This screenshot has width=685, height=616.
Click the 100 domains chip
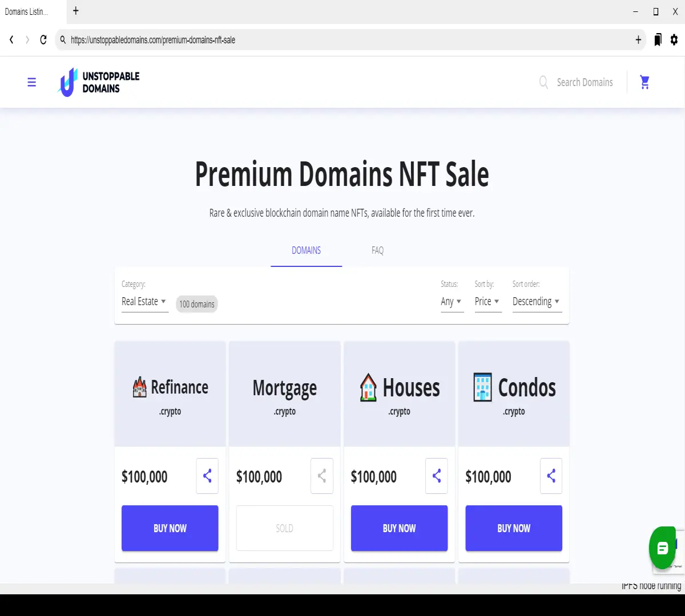(x=197, y=304)
